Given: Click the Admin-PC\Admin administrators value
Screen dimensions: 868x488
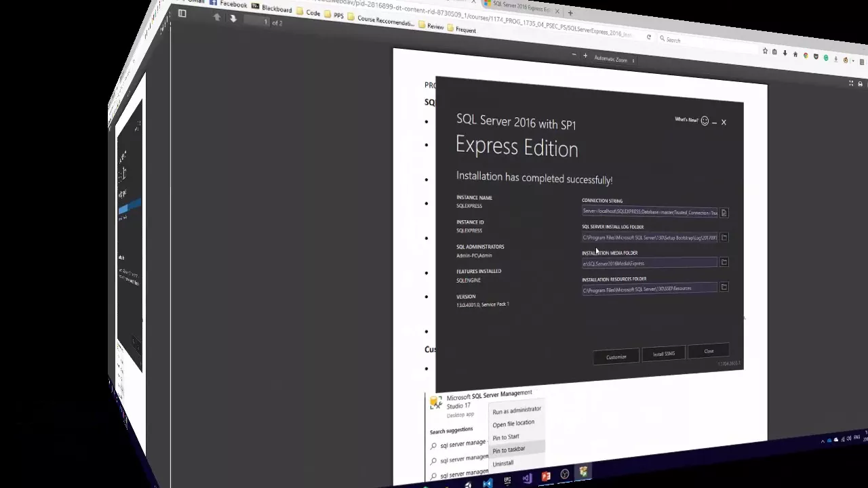Looking at the screenshot, I should tap(474, 256).
